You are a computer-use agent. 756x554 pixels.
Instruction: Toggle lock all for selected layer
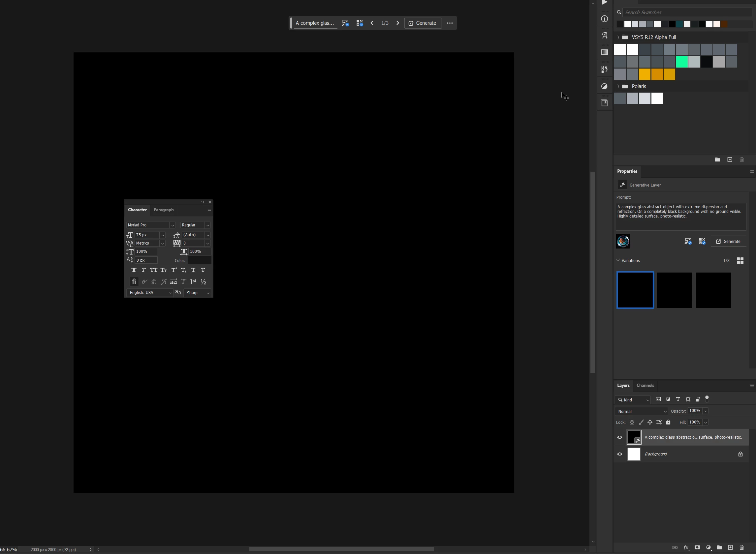[x=668, y=423]
